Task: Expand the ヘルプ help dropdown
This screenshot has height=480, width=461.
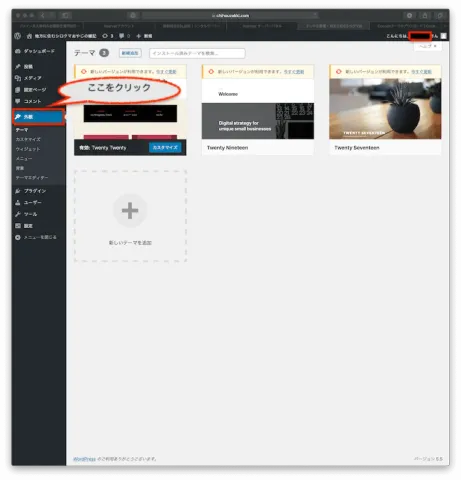Action: click(x=428, y=46)
